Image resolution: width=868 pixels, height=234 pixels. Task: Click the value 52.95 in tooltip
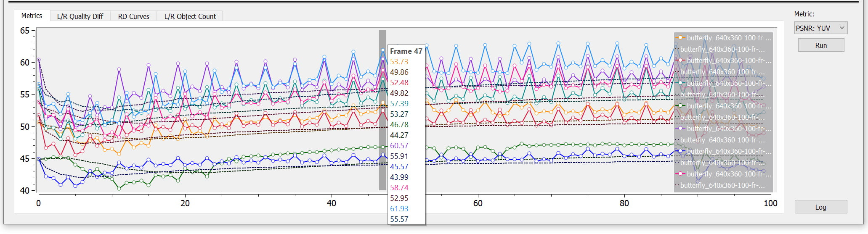(399, 198)
